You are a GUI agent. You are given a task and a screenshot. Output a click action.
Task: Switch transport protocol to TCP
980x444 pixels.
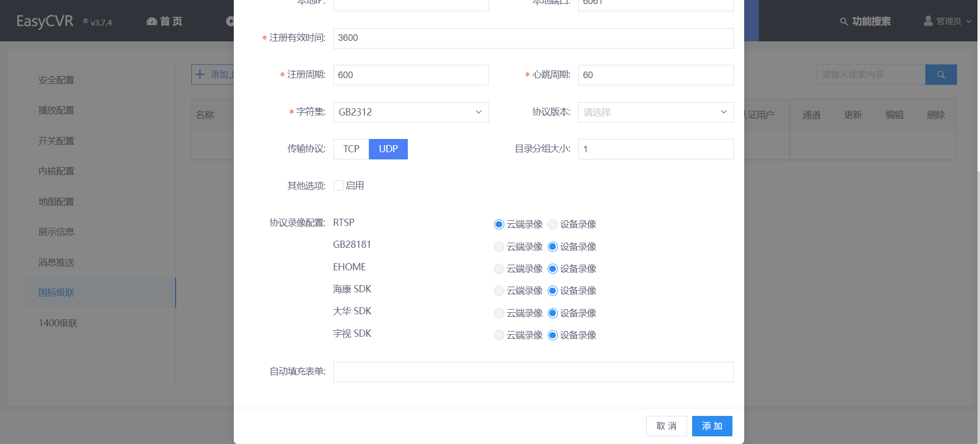tap(351, 149)
